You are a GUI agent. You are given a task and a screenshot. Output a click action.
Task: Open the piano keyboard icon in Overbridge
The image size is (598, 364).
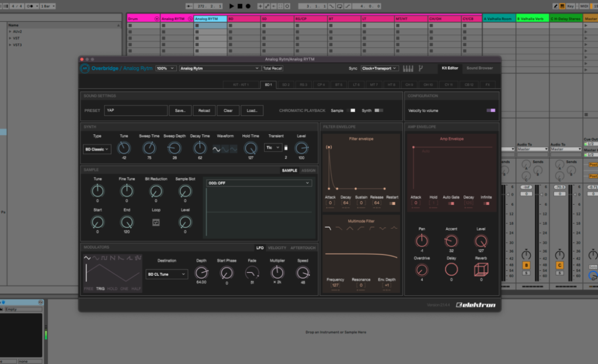[x=408, y=68]
